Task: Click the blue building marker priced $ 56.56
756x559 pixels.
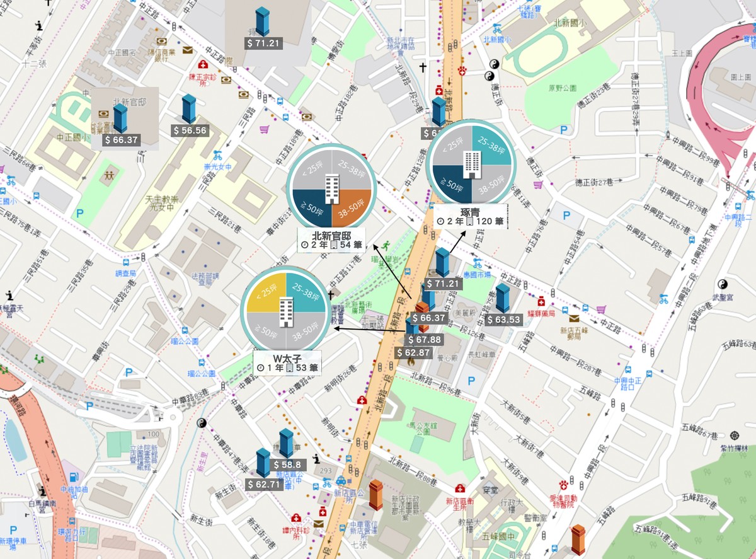Action: coord(189,109)
